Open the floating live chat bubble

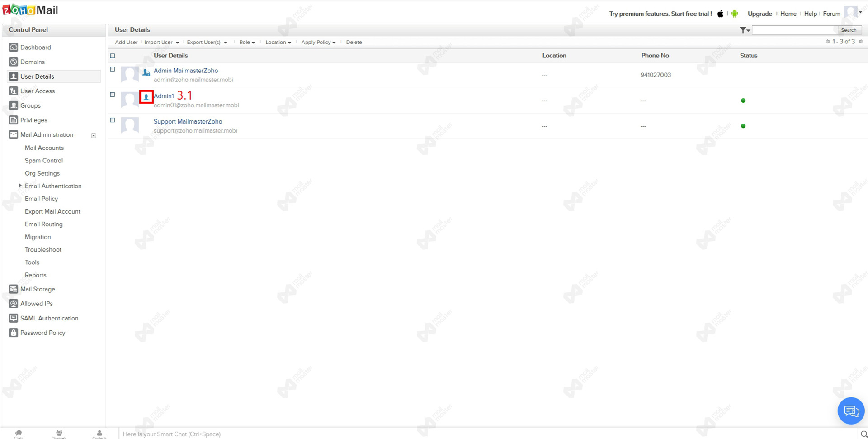(x=851, y=411)
